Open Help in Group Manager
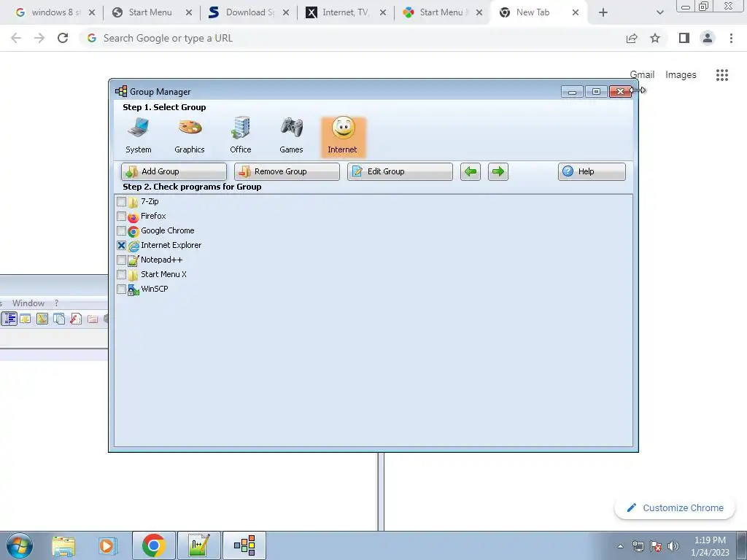Image resolution: width=747 pixels, height=560 pixels. tap(592, 171)
